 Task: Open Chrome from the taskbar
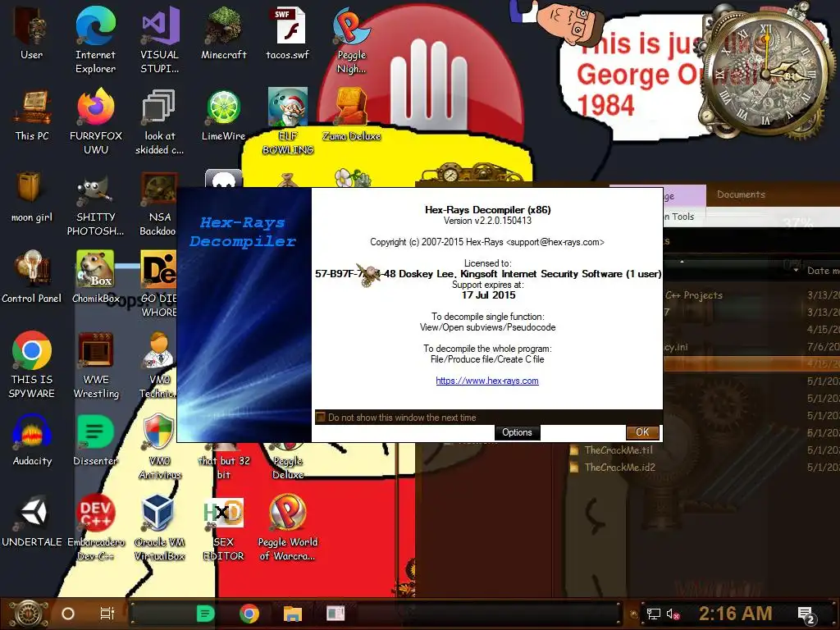pos(249,614)
